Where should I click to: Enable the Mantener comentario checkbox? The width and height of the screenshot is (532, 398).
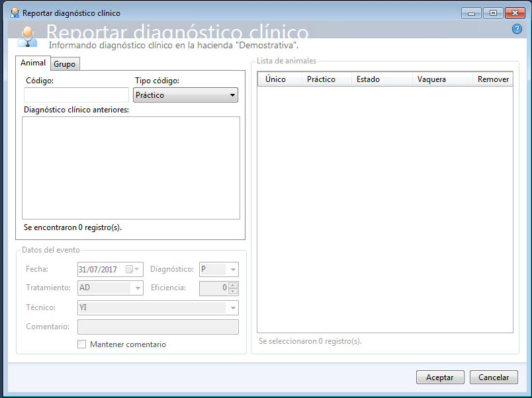click(82, 344)
